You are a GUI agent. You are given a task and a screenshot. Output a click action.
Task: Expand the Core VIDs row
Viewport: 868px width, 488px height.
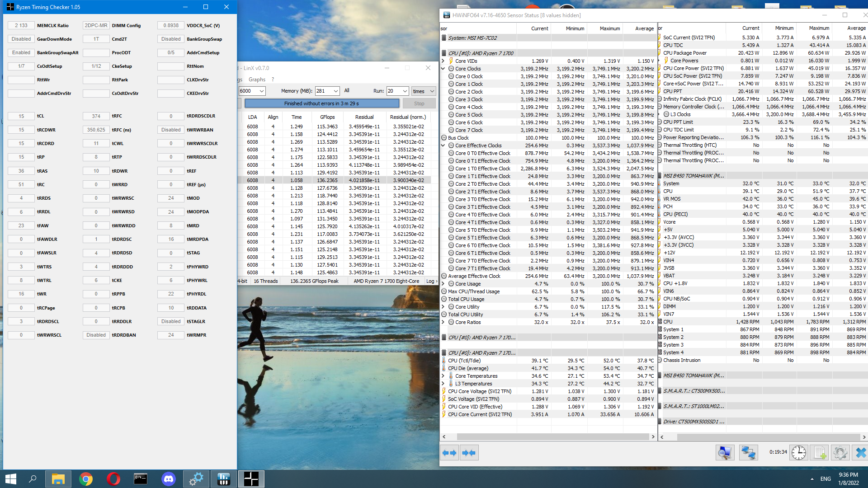click(443, 61)
